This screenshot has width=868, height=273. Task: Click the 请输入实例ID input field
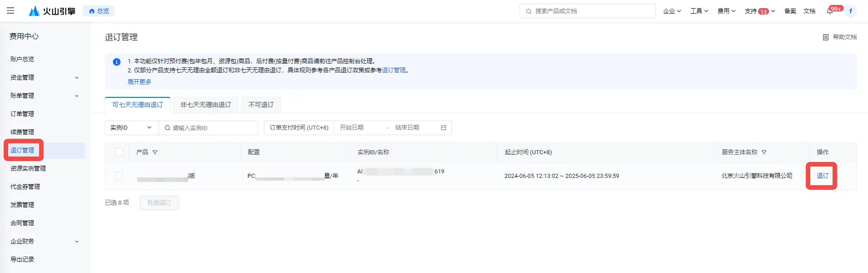209,128
